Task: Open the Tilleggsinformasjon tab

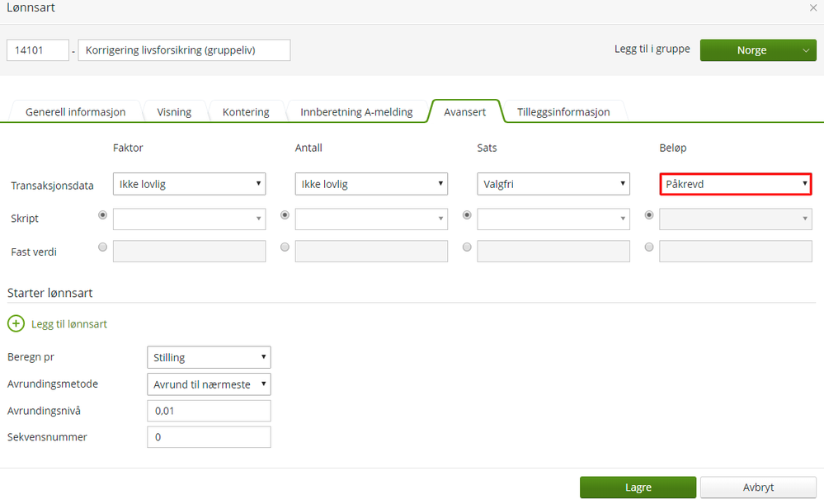Action: pos(563,111)
